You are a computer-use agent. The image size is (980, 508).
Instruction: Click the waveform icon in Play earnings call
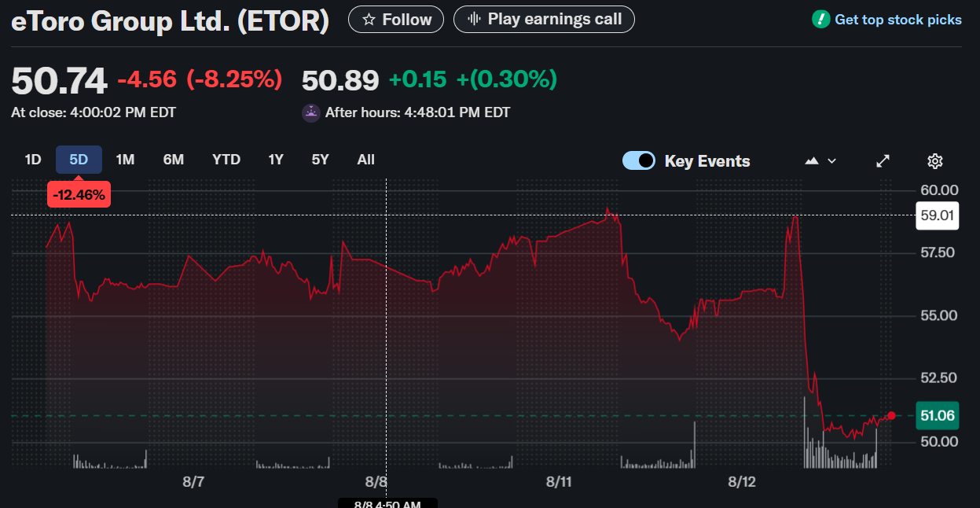[474, 19]
